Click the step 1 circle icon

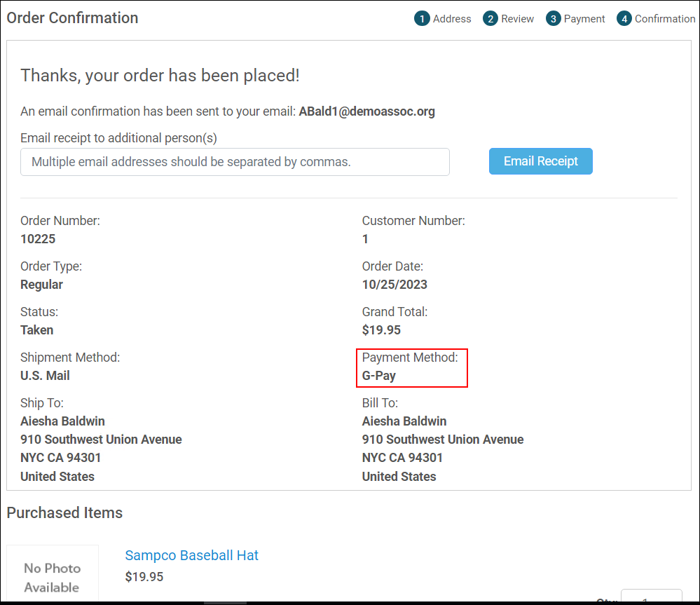[422, 19]
